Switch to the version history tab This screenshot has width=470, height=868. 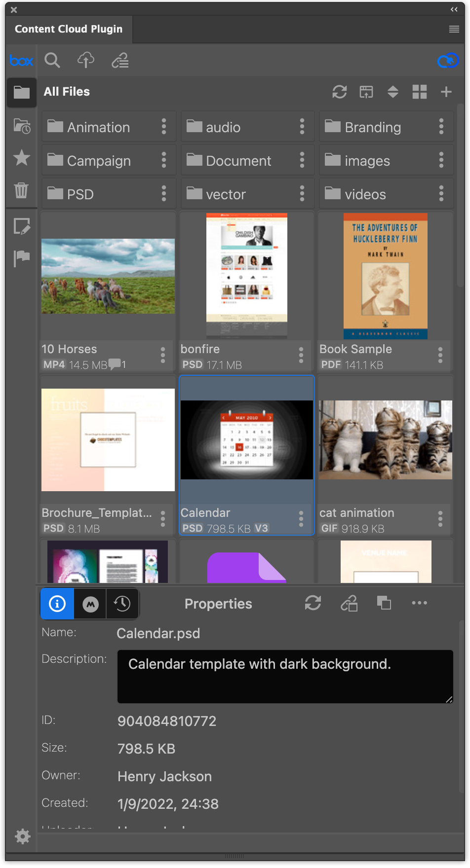tap(122, 604)
